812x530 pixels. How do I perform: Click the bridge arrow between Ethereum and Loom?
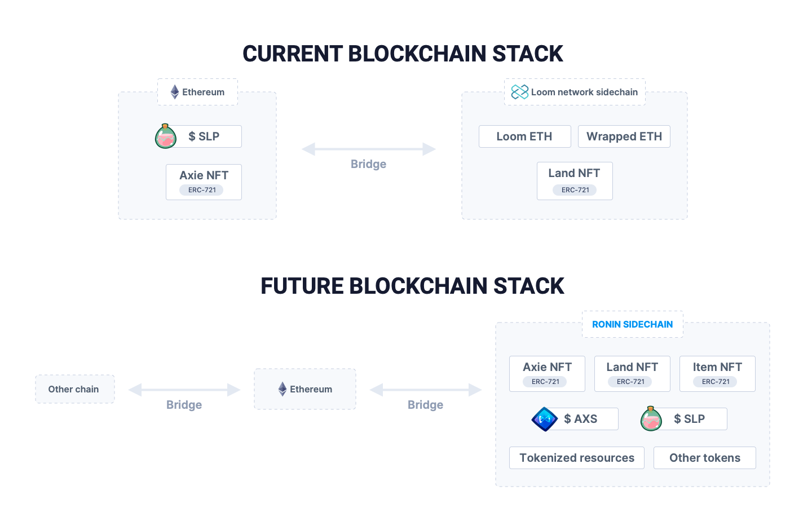click(369, 149)
